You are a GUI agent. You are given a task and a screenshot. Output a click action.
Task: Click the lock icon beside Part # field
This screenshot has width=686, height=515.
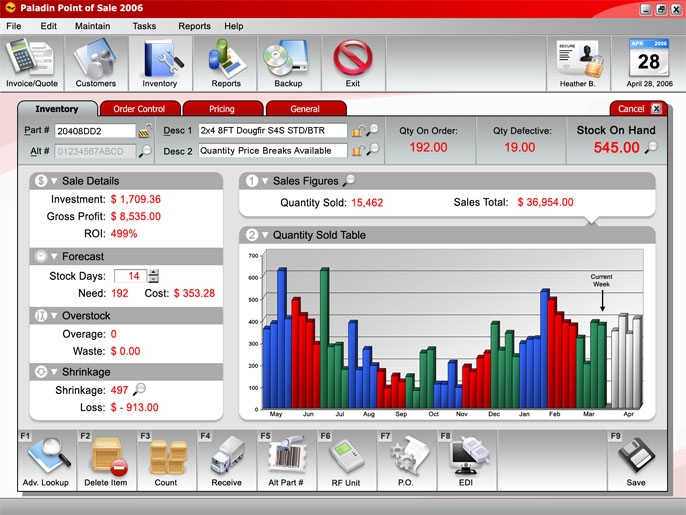tap(145, 130)
